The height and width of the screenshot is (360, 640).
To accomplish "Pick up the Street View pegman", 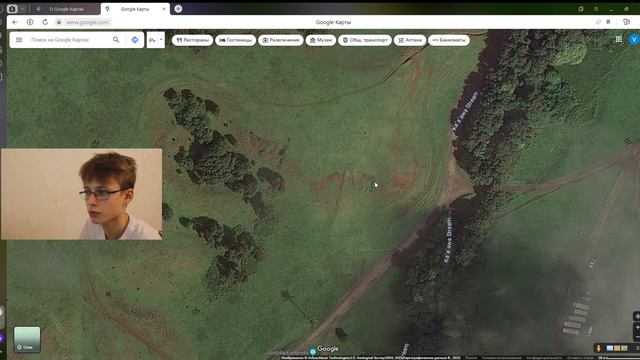I will click(x=599, y=348).
